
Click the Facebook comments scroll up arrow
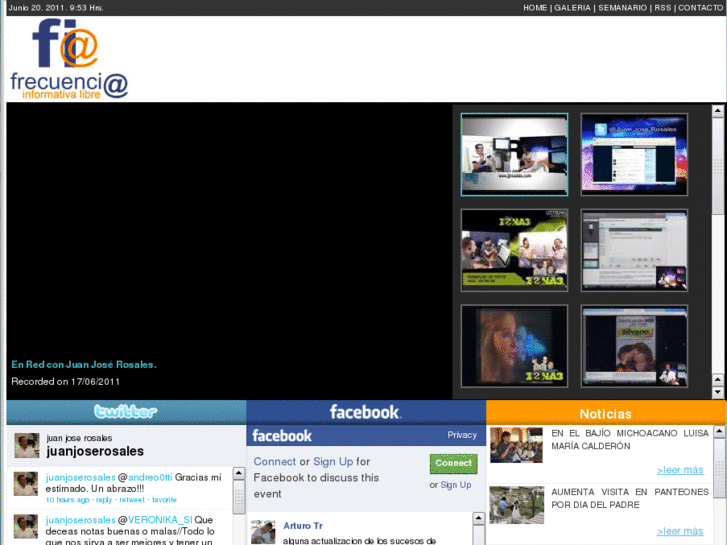pos(478,518)
